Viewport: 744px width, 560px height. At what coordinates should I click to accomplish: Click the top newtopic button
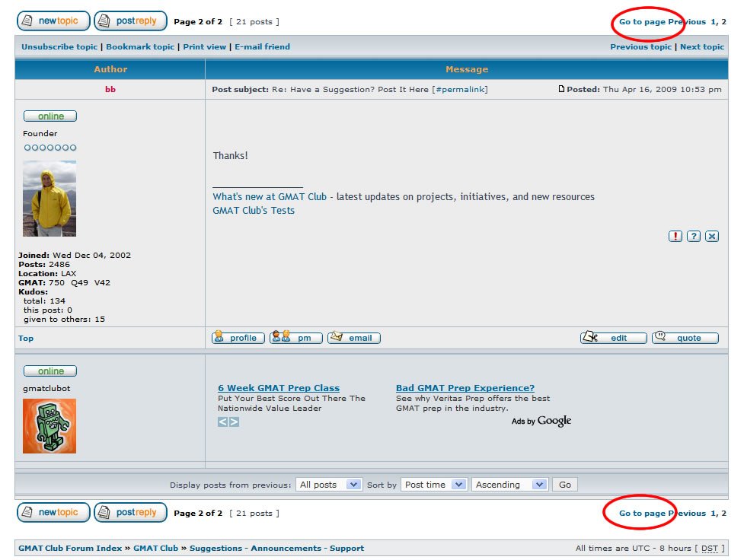(x=53, y=21)
